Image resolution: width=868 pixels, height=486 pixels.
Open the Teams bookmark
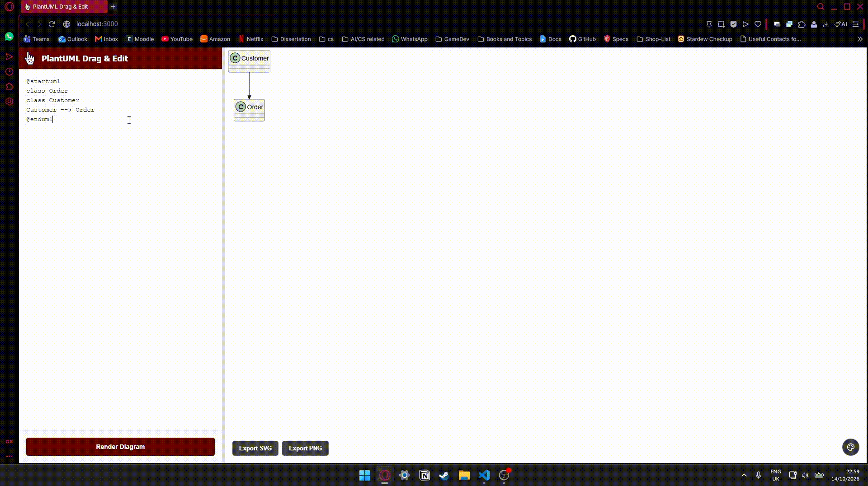tap(37, 39)
